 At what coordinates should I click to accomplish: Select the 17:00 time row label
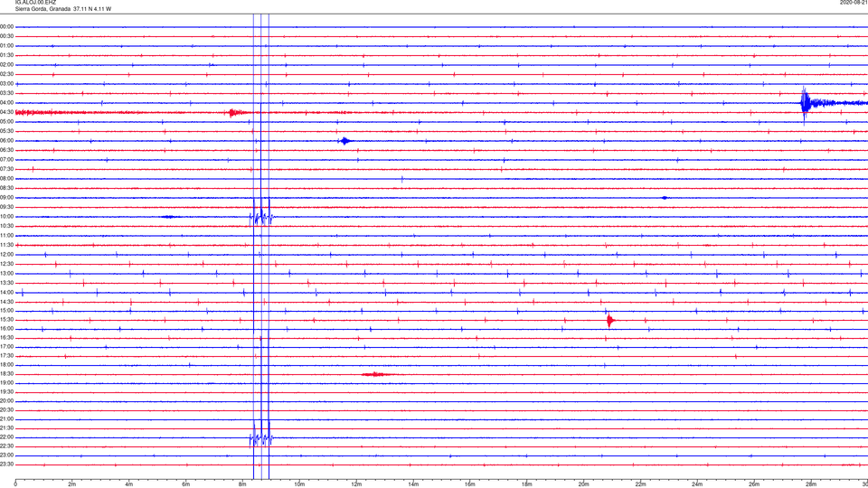[7, 347]
